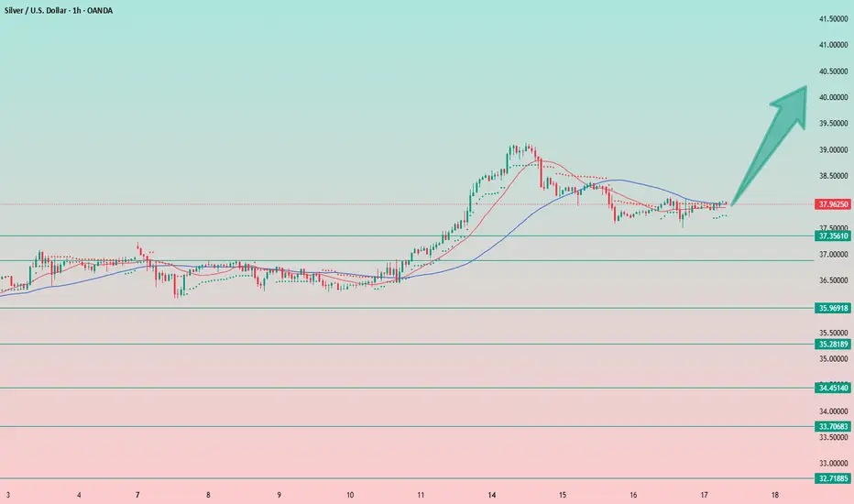Select the 35.00000 price axis value
Screen dimensions: 854x504
click(833, 359)
